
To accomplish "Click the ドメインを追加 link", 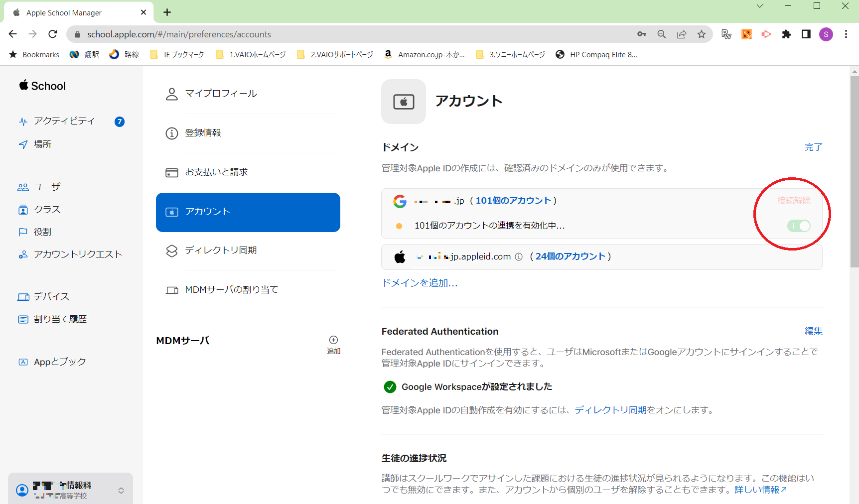I will click(420, 283).
